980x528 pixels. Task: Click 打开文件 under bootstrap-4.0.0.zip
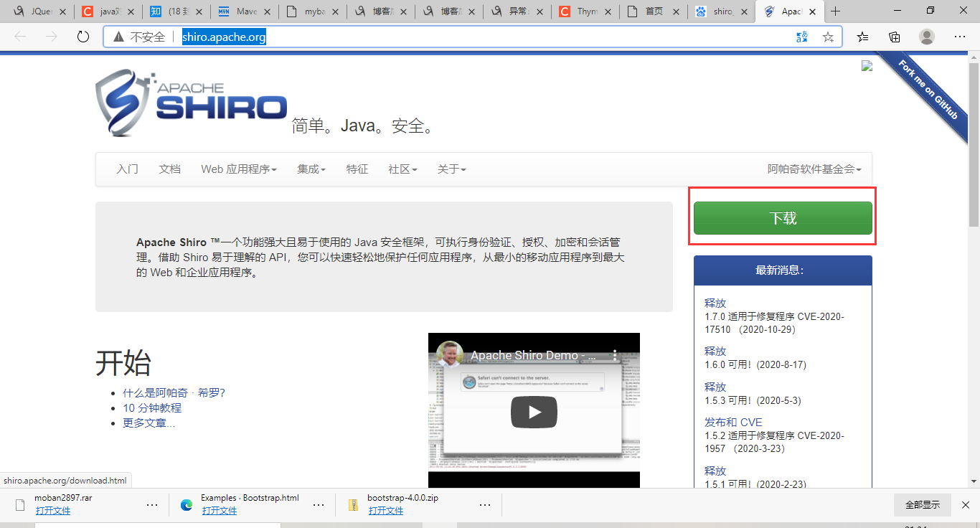tap(386, 511)
